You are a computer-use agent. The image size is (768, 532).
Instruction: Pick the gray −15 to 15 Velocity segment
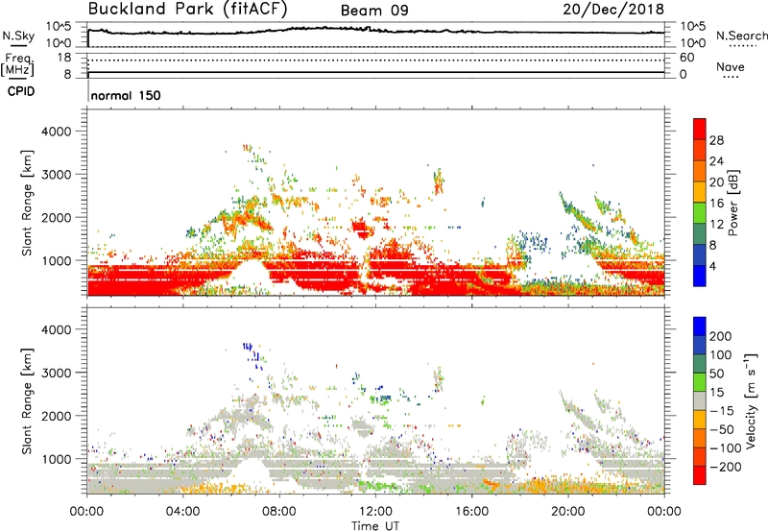(700, 400)
